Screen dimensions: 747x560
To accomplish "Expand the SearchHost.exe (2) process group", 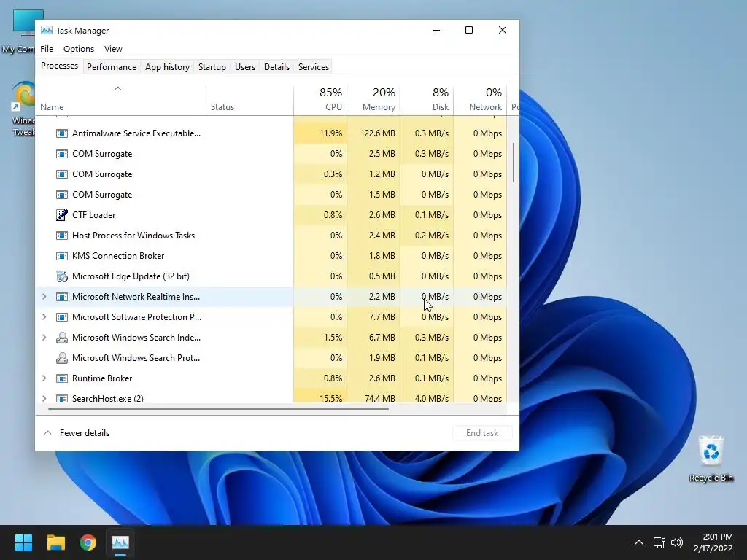I will pyautogui.click(x=44, y=398).
